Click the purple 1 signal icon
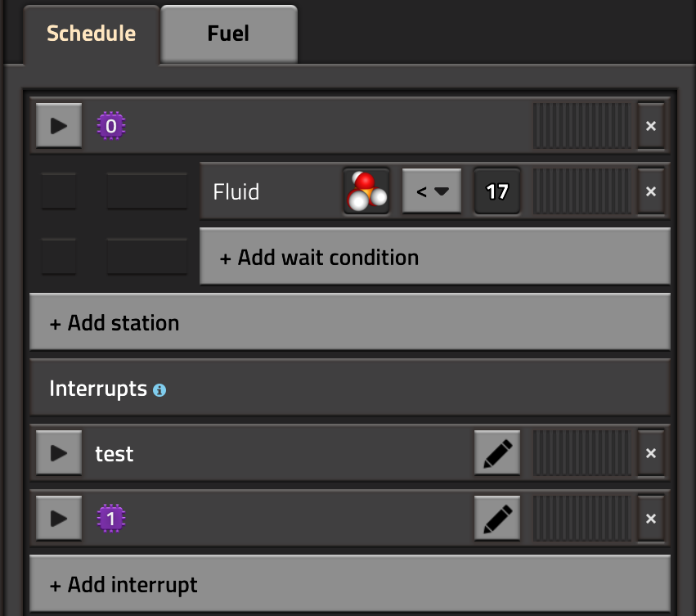 click(111, 518)
